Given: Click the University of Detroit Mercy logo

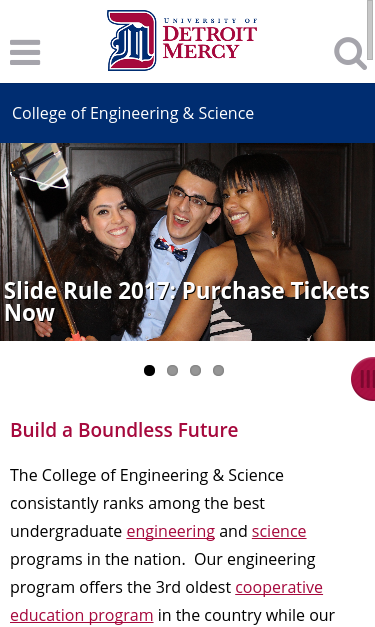Looking at the screenshot, I should (x=182, y=40).
